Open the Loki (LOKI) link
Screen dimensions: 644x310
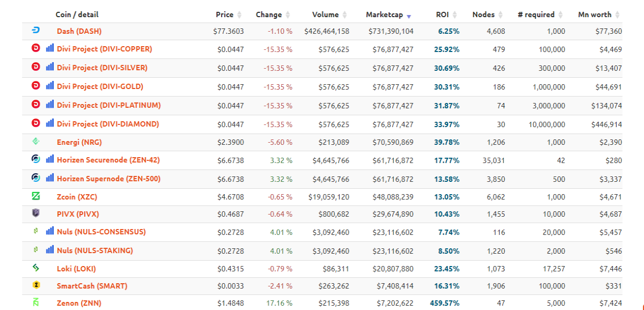[76, 268]
